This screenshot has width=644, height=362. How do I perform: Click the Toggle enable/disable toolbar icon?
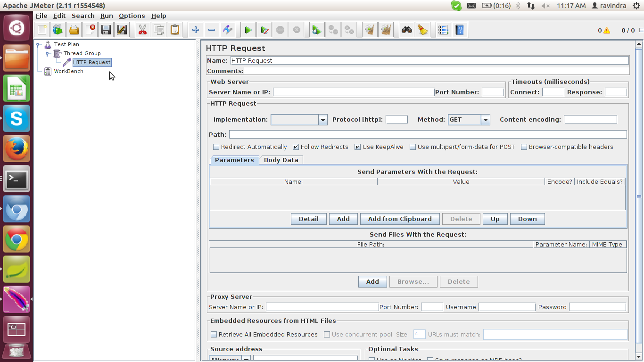tap(228, 30)
